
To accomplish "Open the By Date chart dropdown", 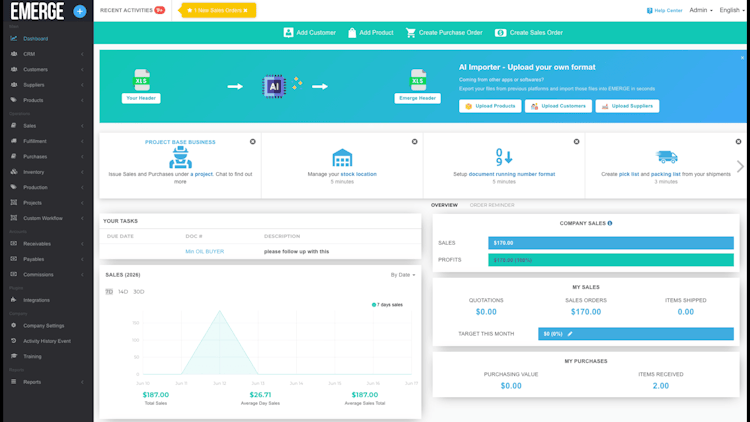I will (x=403, y=275).
